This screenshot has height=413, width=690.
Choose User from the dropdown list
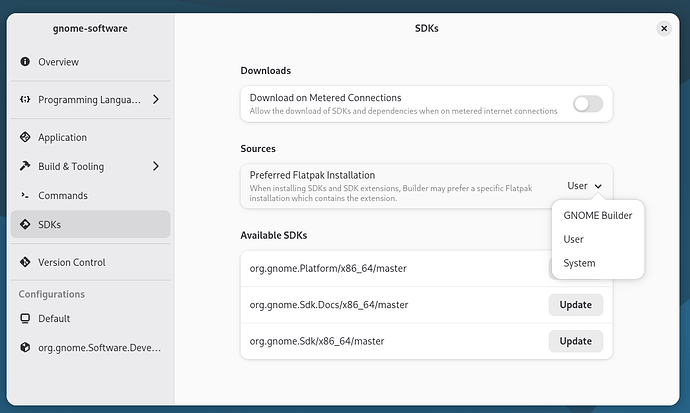click(598, 239)
